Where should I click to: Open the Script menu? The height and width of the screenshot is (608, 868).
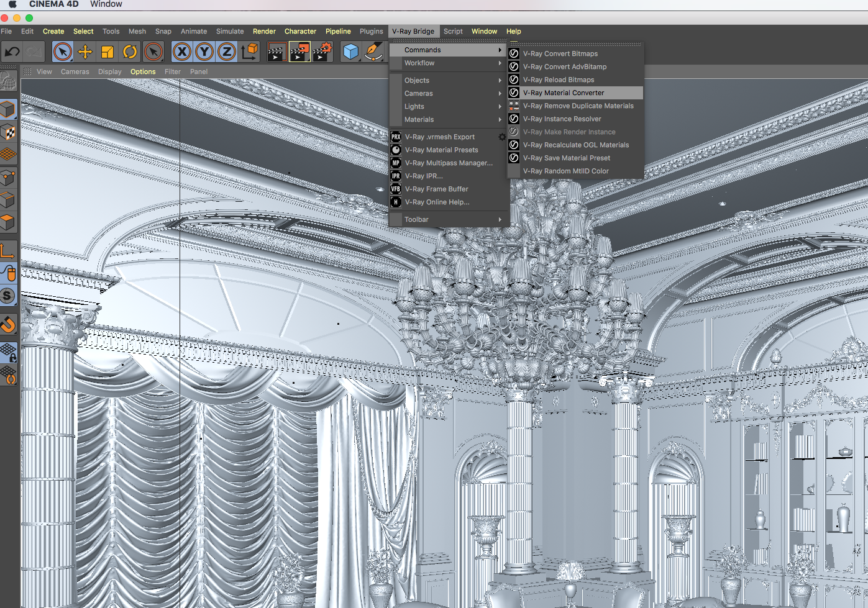tap(453, 31)
